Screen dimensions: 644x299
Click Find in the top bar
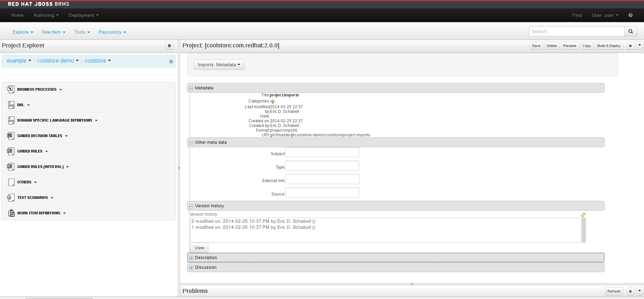click(577, 15)
